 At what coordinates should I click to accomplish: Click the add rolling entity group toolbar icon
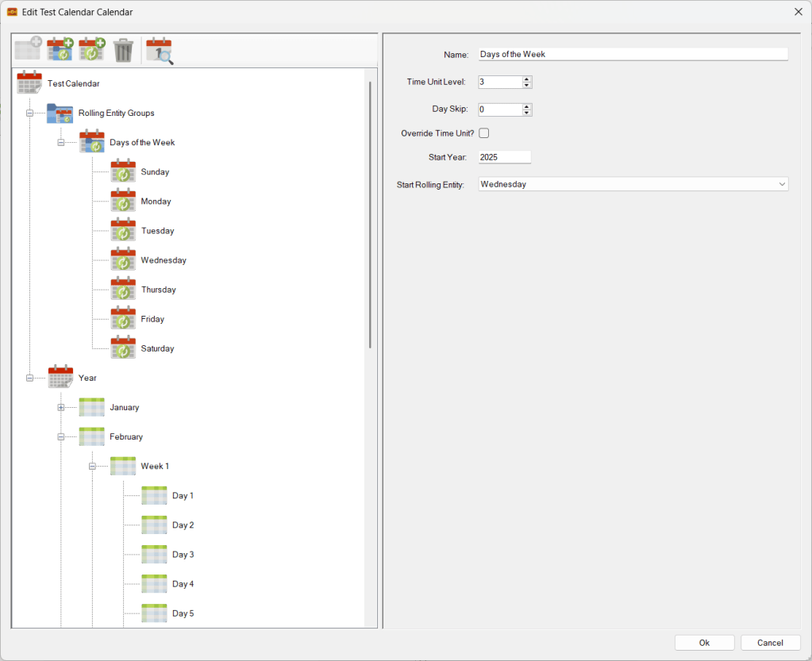[60, 50]
